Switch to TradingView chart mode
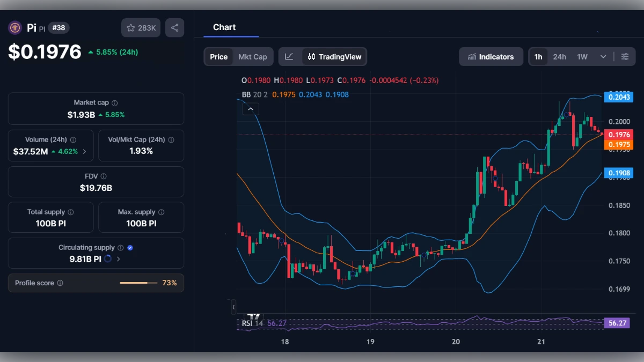 (334, 57)
